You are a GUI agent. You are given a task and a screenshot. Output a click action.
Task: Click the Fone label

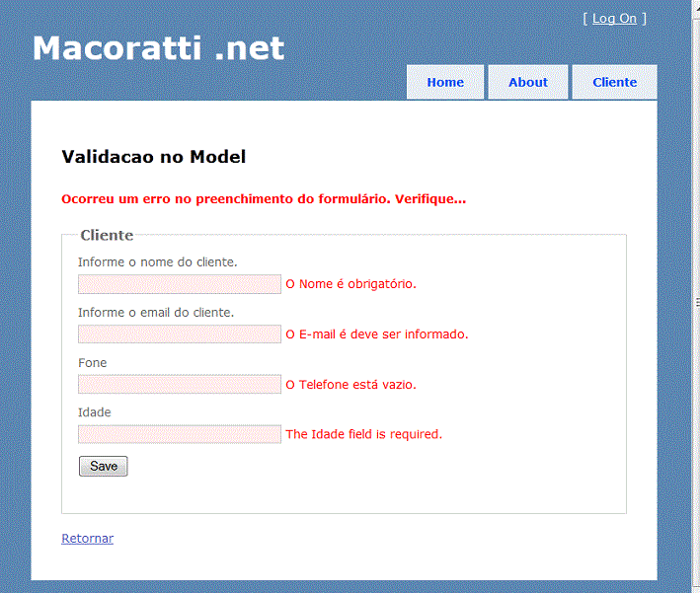click(x=93, y=363)
